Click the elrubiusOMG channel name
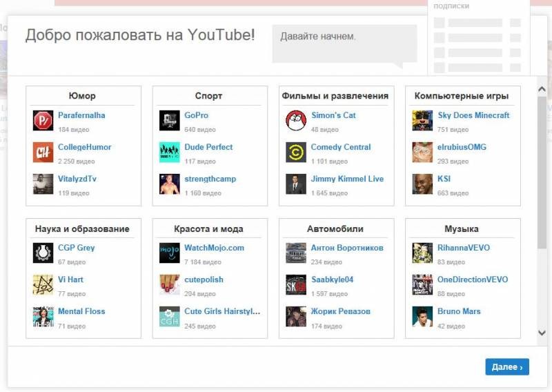 (x=462, y=147)
